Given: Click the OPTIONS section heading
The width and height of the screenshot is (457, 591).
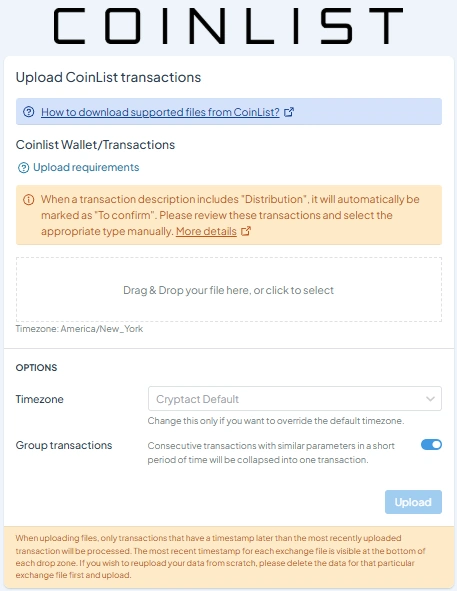Looking at the screenshot, I should coord(36,367).
